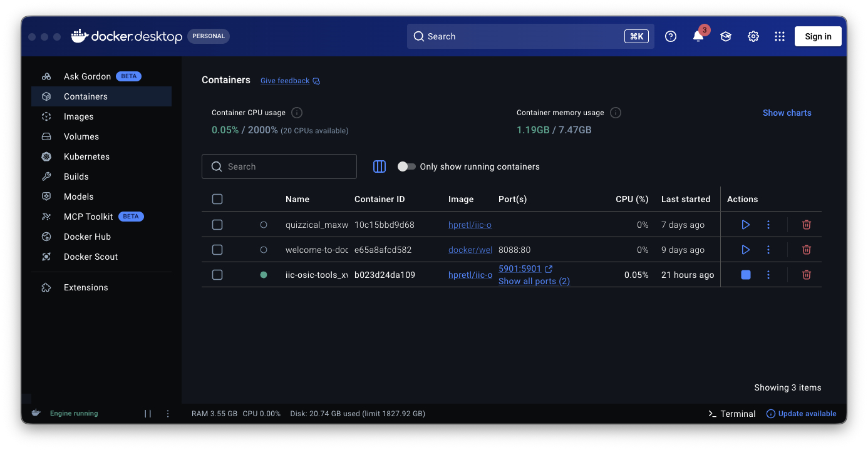This screenshot has height=450, width=868.
Task: Open Volumes in the sidebar
Action: [x=81, y=136]
